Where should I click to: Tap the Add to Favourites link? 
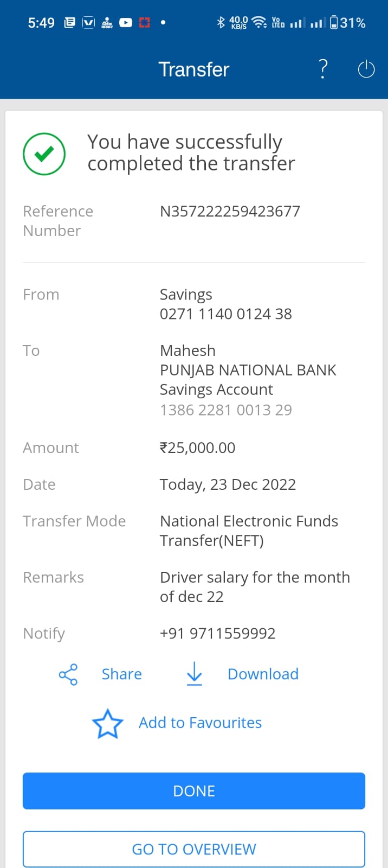click(x=200, y=723)
